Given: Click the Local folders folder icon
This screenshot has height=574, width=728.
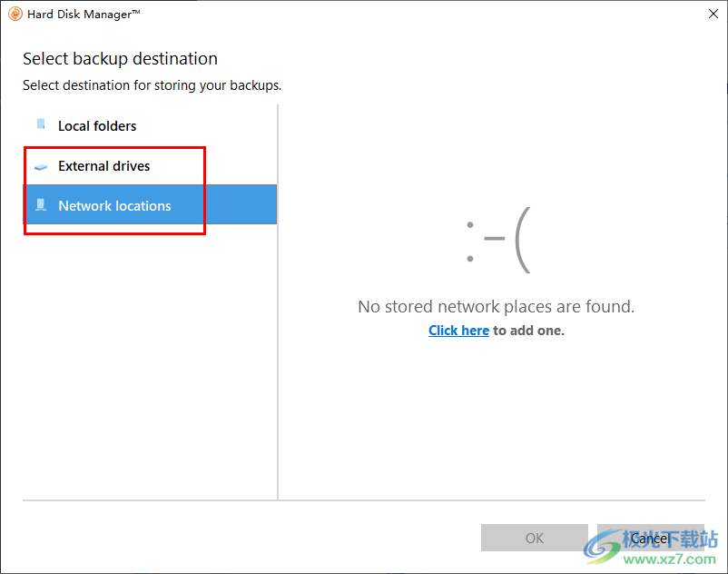Looking at the screenshot, I should coord(41,124).
